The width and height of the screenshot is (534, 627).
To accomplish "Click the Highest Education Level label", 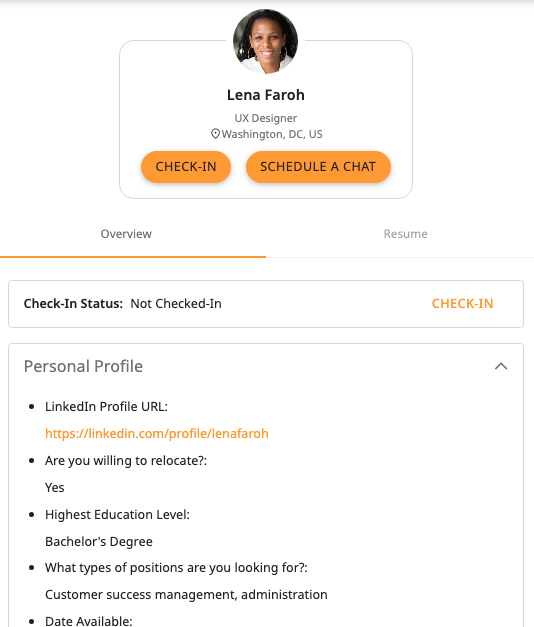I will tap(117, 515).
